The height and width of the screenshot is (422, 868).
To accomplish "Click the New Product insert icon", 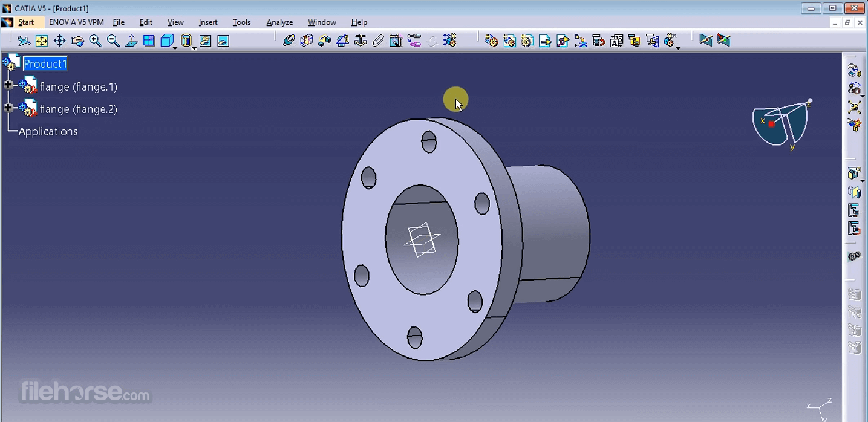I will [509, 41].
